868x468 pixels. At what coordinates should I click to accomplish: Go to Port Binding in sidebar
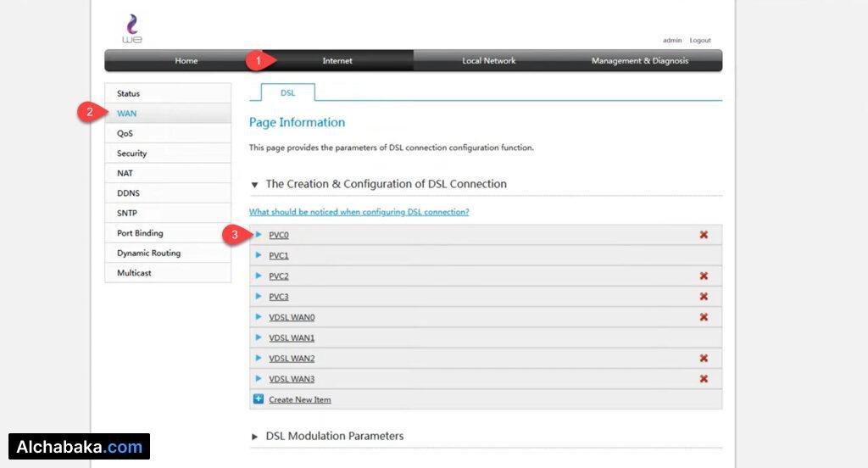click(140, 233)
